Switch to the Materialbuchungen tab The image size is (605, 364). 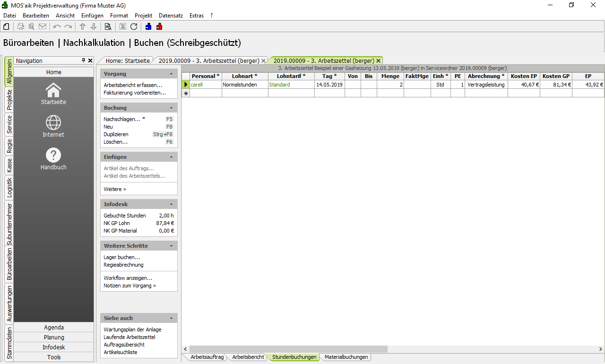coord(346,357)
